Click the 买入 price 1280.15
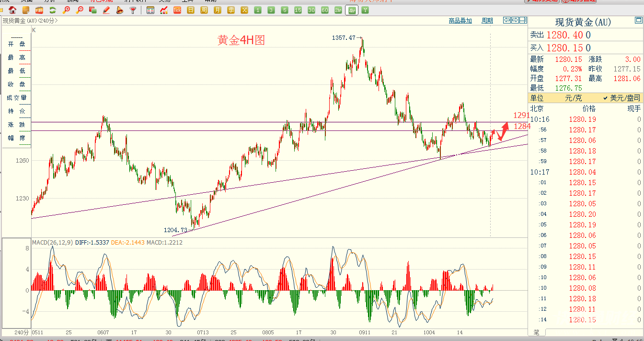The height and width of the screenshot is (341, 644). (564, 48)
